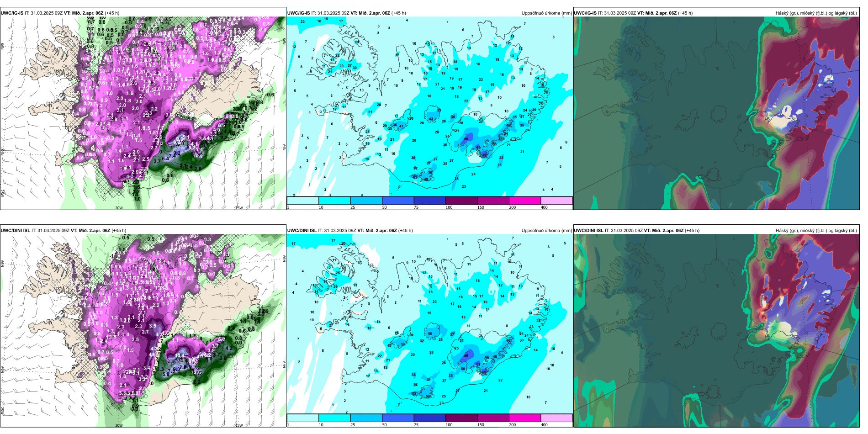Click the "75" tick label in DINI ISL legend
The width and height of the screenshot is (868, 434).
point(416,425)
